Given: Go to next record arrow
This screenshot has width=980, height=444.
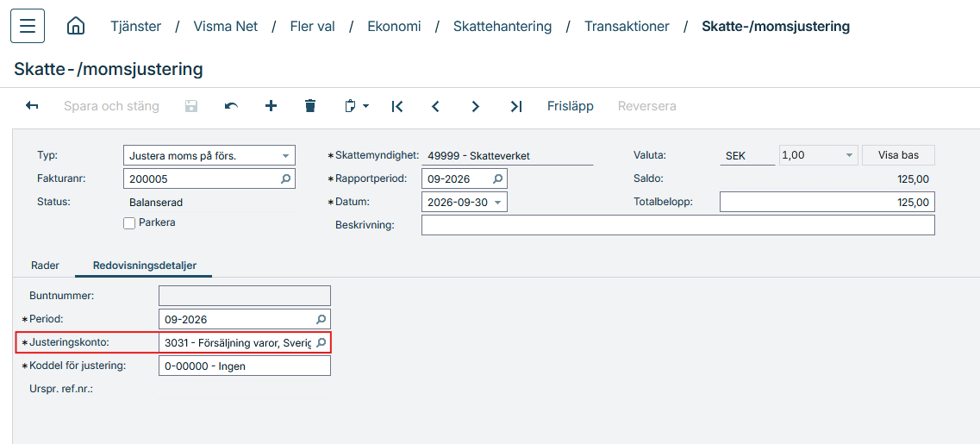Looking at the screenshot, I should [x=475, y=106].
